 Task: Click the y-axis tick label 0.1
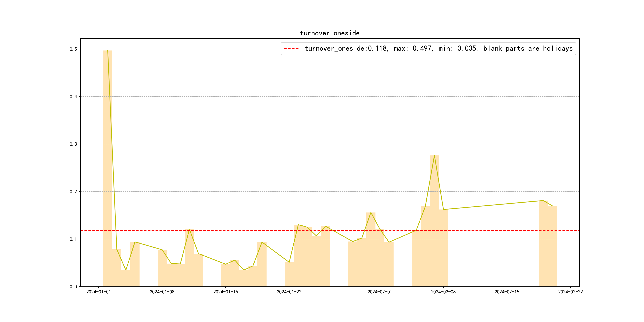pos(73,239)
